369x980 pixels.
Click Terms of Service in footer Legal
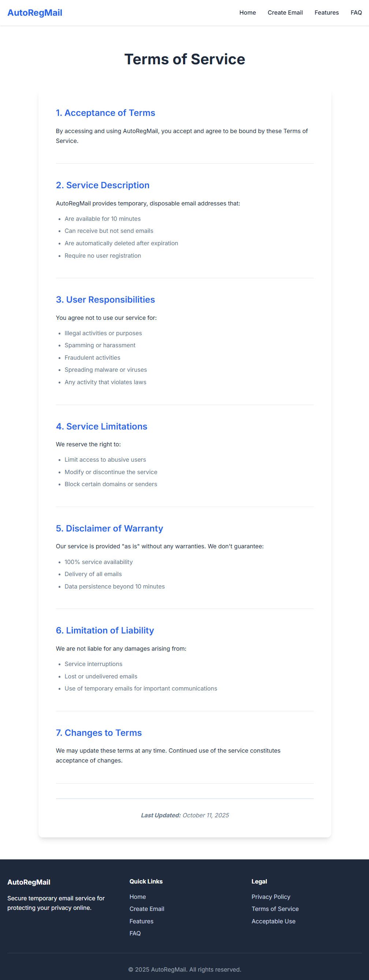point(275,909)
